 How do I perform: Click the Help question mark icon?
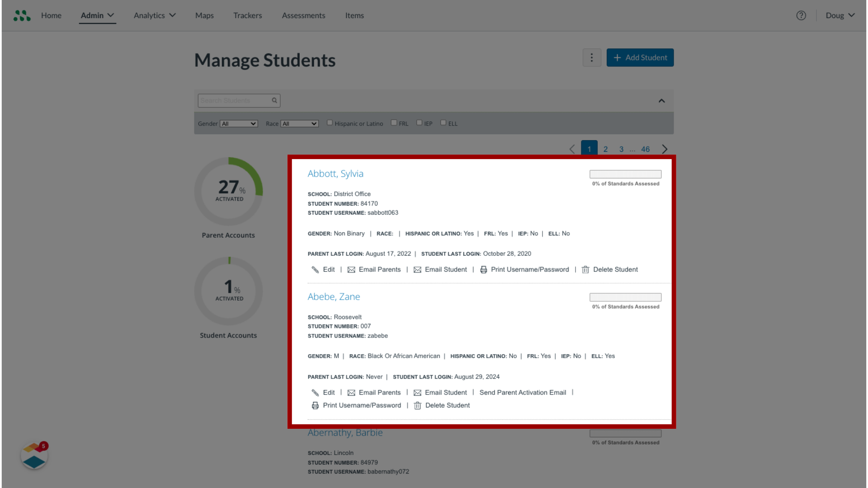(x=801, y=15)
